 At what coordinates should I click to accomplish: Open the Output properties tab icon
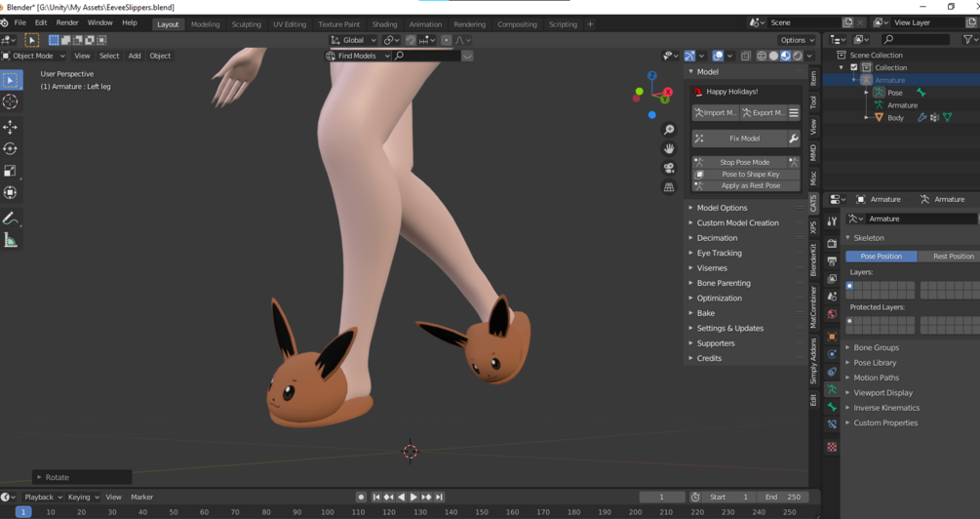click(832, 260)
